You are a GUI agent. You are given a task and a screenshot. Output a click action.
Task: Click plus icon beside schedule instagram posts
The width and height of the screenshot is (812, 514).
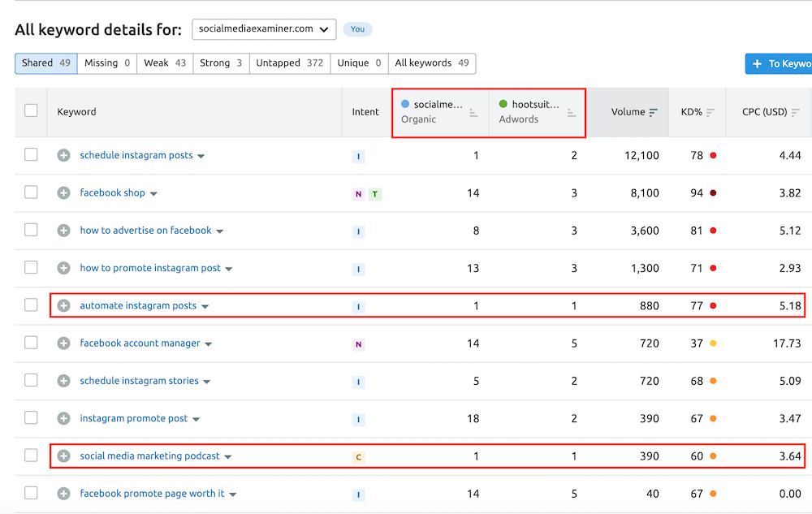(x=63, y=155)
